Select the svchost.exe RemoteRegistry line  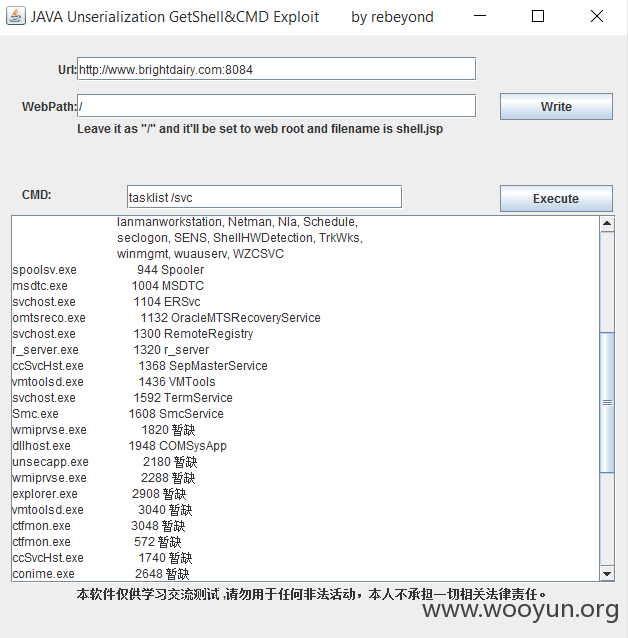[x=133, y=334]
